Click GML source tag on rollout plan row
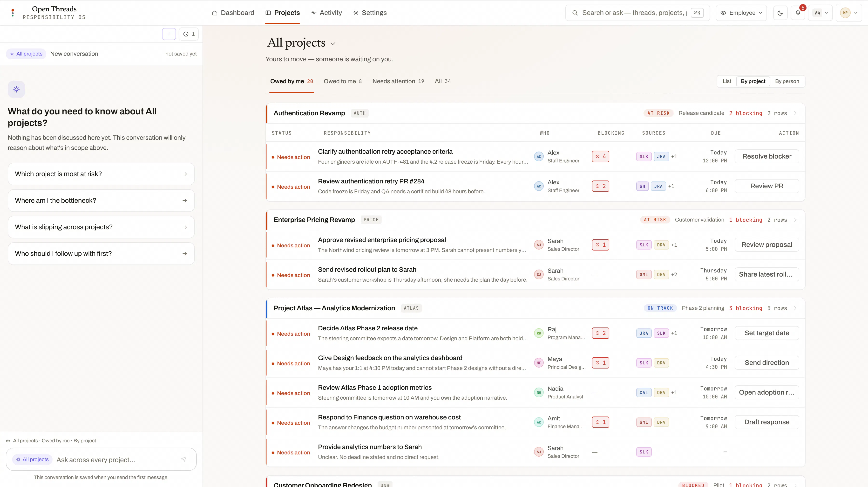868x487 pixels. pos(644,275)
